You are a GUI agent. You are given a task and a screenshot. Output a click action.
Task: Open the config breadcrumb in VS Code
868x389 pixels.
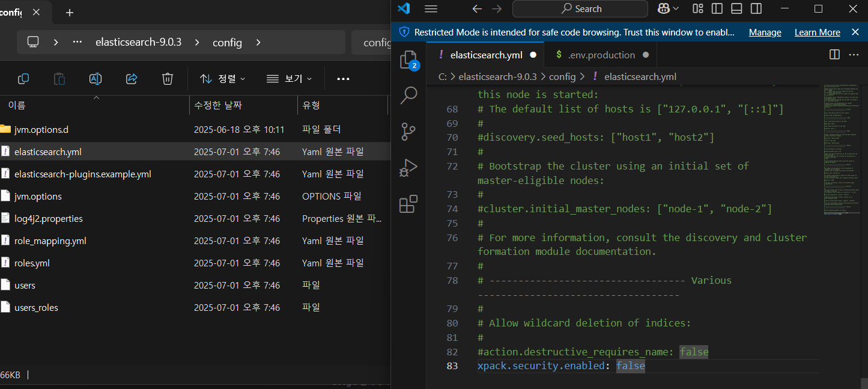[x=562, y=76]
